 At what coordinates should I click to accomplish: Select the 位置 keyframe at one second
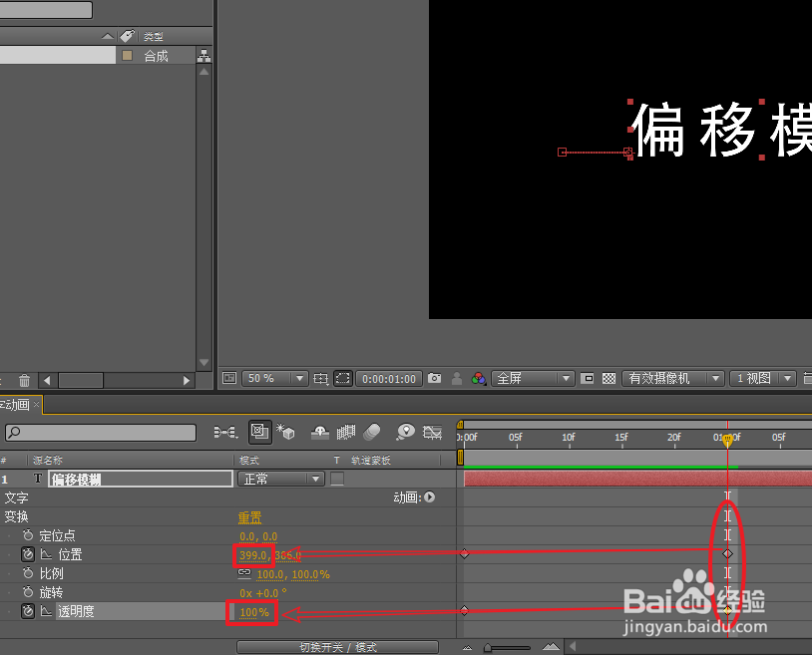pyautogui.click(x=727, y=553)
